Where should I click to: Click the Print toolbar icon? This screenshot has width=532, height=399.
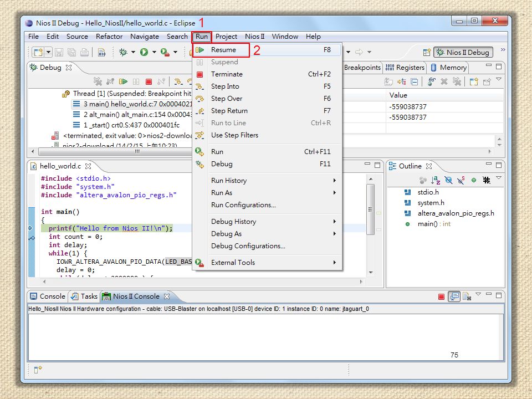(84, 52)
